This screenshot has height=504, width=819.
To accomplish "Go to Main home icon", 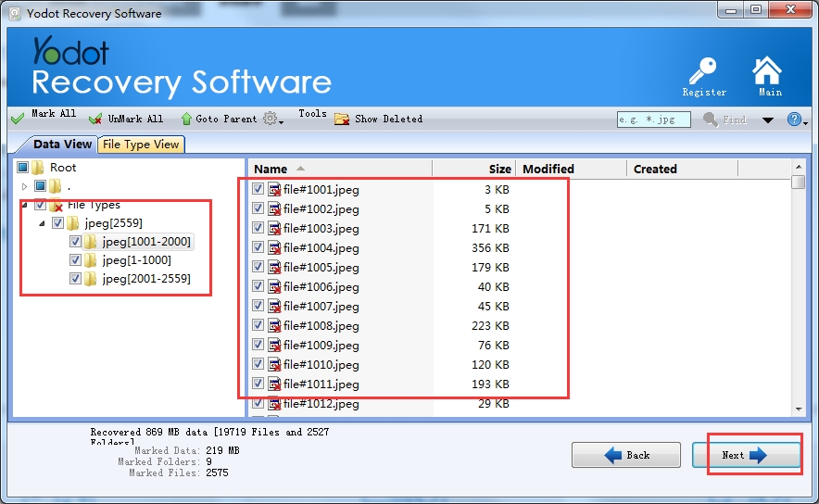I will [x=767, y=72].
